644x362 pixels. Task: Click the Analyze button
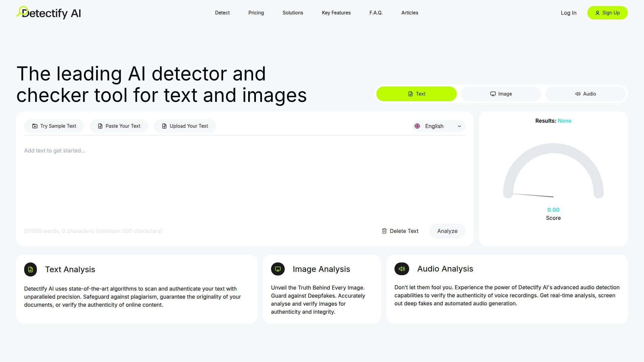(447, 231)
